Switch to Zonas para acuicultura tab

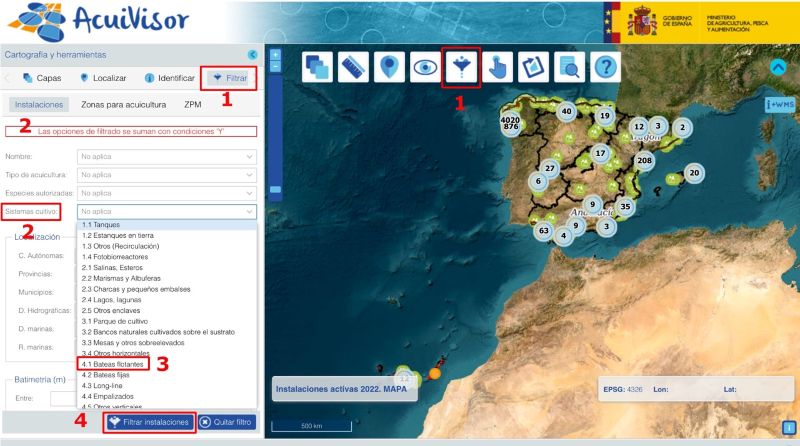125,104
